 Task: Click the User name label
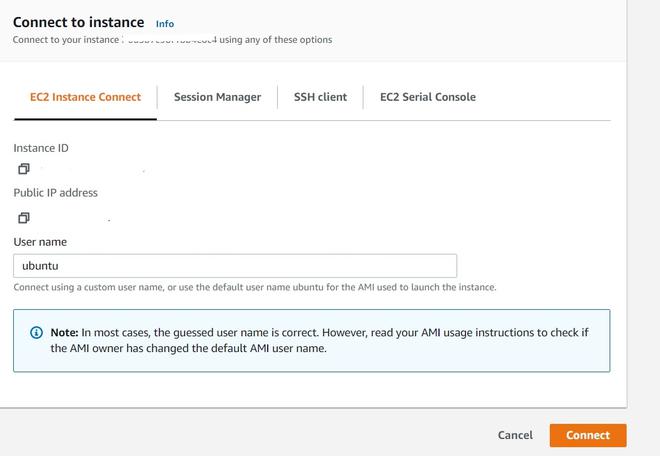pyautogui.click(x=40, y=241)
